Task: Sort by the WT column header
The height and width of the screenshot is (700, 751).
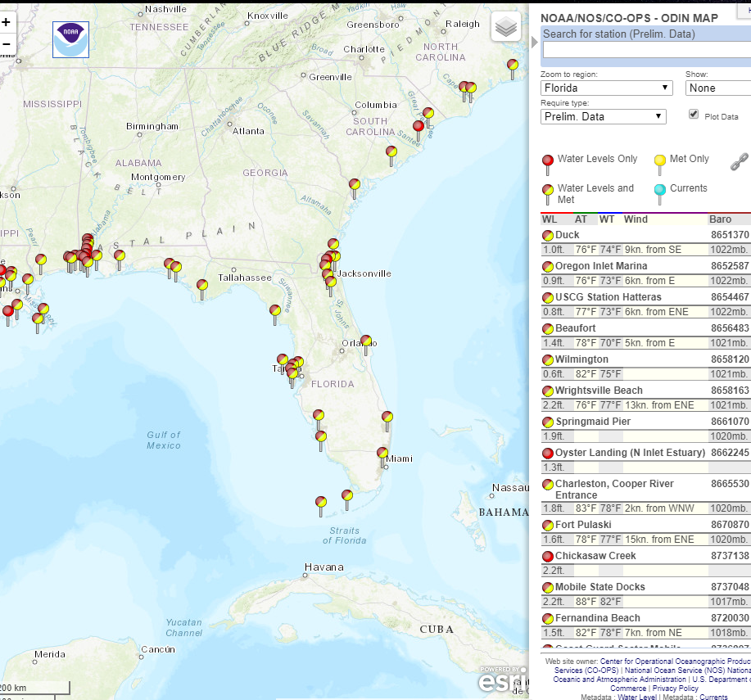Action: click(606, 219)
